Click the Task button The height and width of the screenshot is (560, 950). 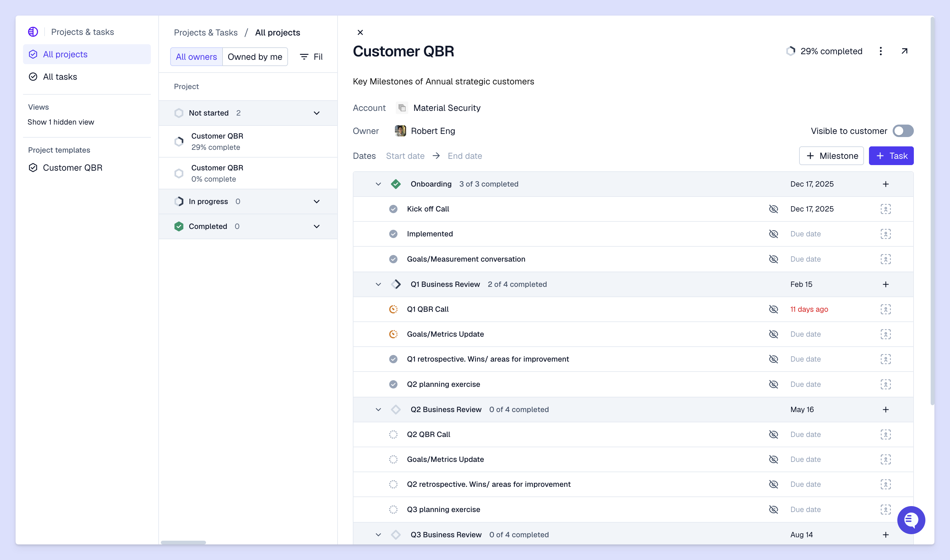coord(891,156)
